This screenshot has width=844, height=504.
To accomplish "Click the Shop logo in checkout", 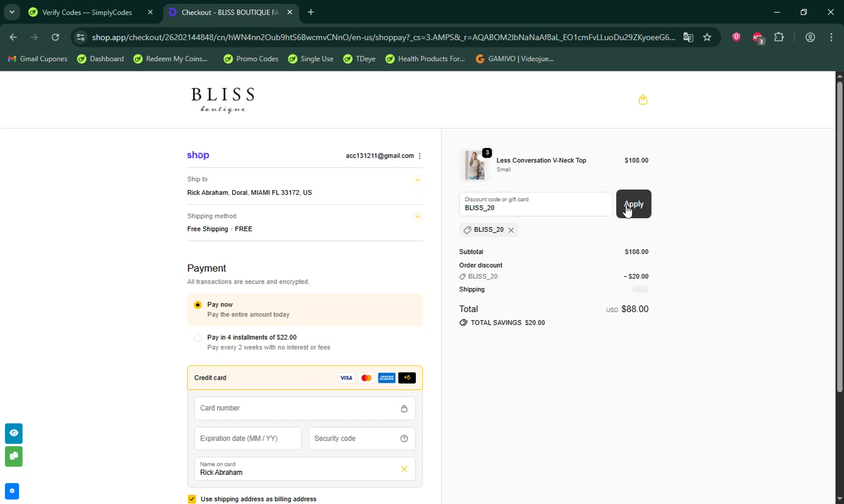I will [x=198, y=155].
